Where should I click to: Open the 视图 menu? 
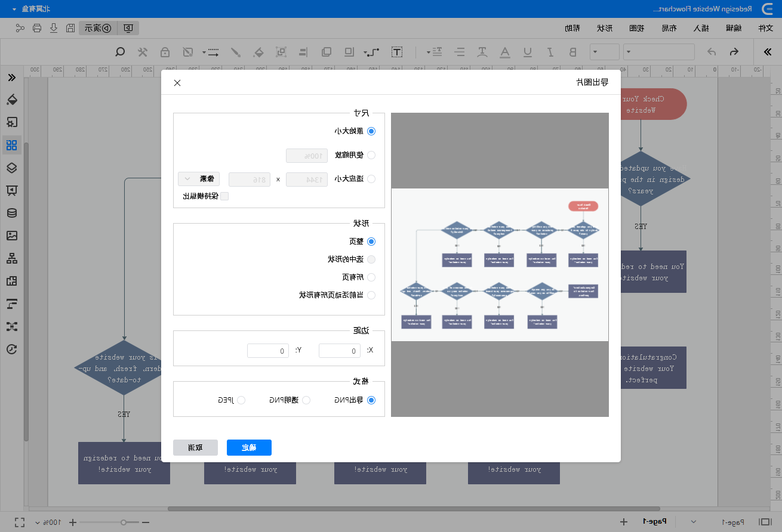point(636,28)
